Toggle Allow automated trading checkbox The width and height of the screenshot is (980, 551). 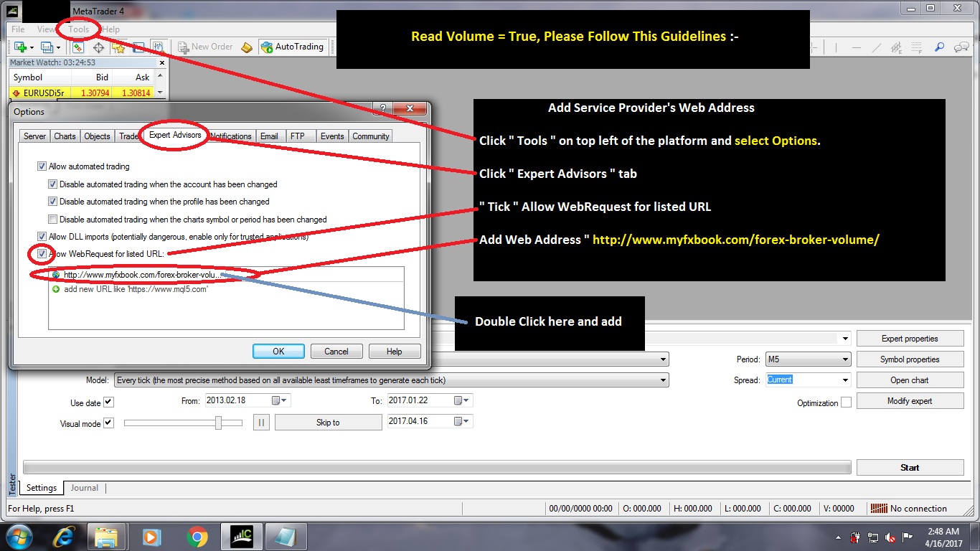coord(42,166)
